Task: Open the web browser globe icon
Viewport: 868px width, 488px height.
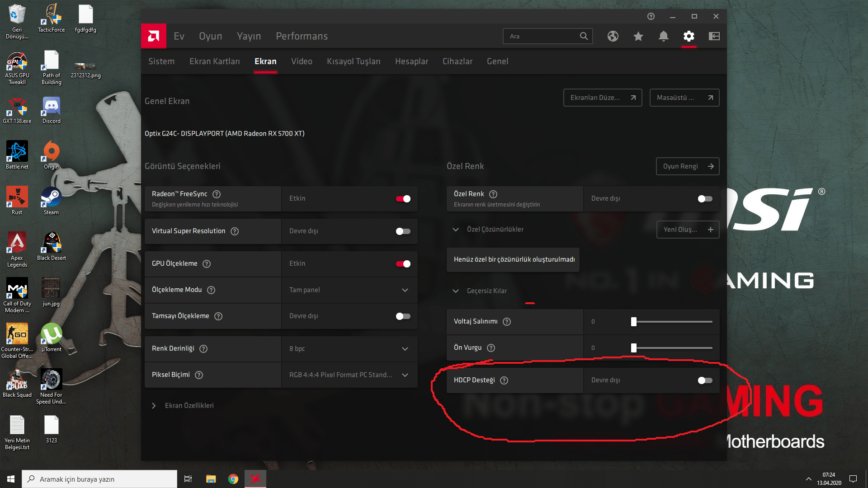Action: point(613,36)
